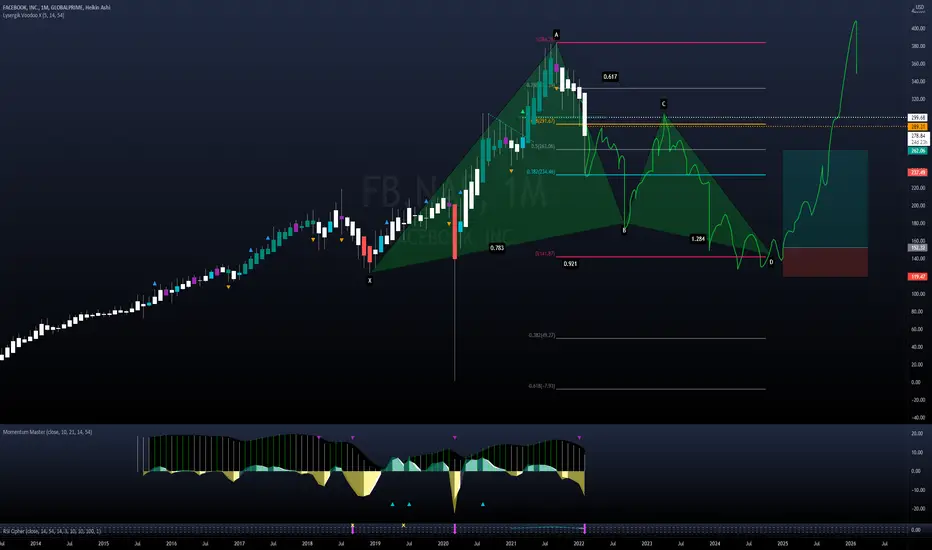Open the 'Momentum Master' indicator legend
This screenshot has width=932, height=550.
click(x=48, y=432)
